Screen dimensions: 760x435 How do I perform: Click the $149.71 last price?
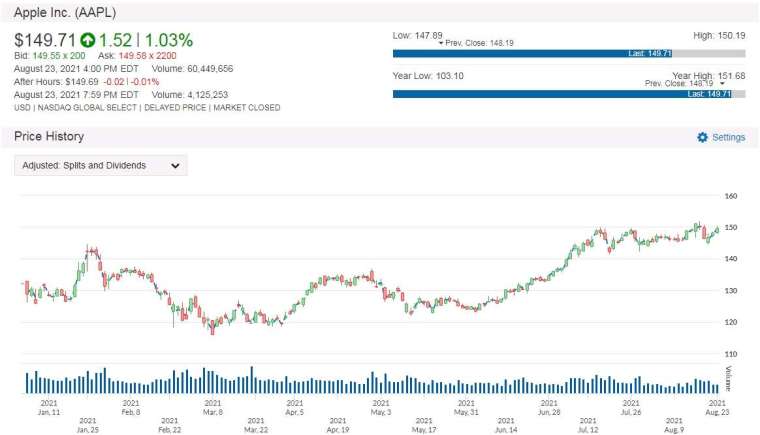click(x=45, y=40)
